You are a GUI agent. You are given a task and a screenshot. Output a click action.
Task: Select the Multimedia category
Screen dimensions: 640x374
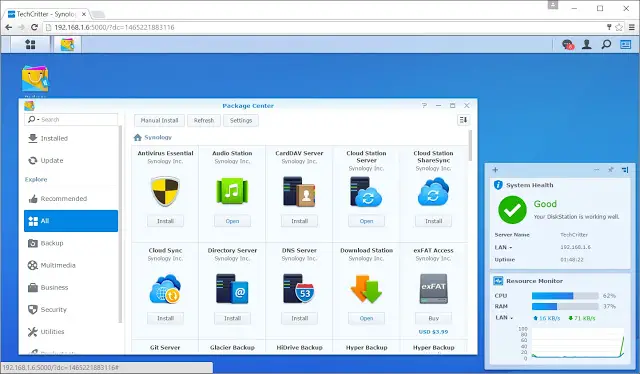tap(71, 265)
